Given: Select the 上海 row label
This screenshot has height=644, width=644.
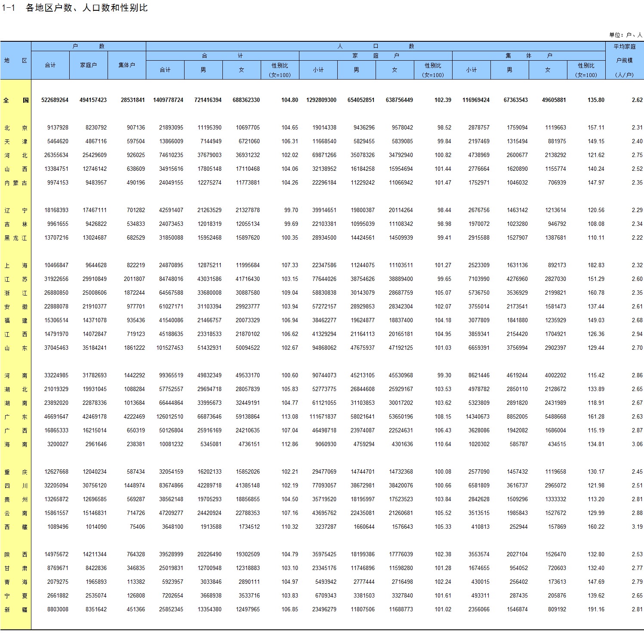Looking at the screenshot, I should (15, 265).
